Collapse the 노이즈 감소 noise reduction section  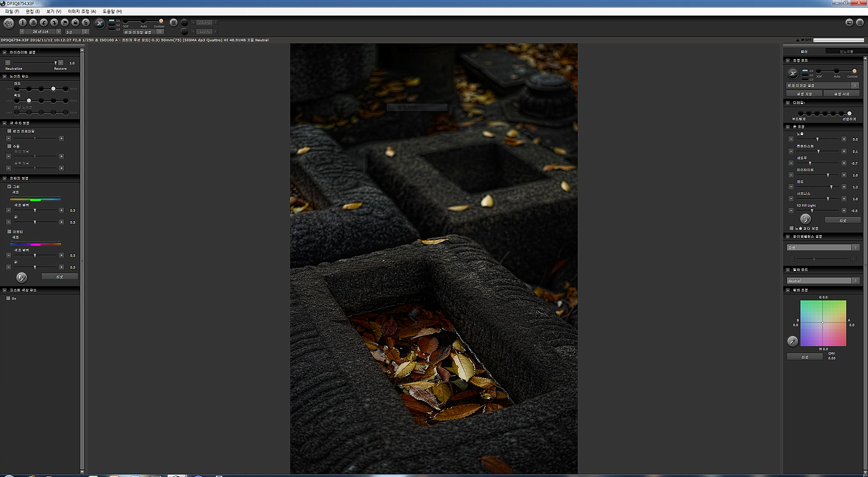point(5,76)
